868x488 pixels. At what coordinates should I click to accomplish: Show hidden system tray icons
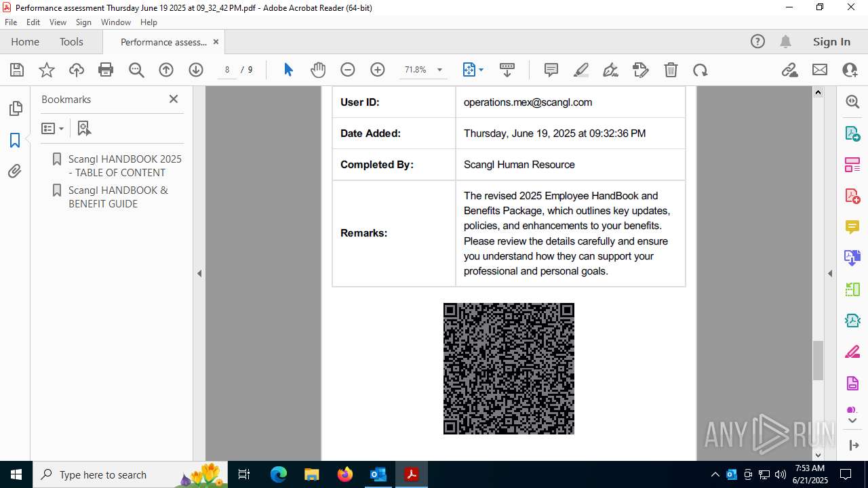715,474
